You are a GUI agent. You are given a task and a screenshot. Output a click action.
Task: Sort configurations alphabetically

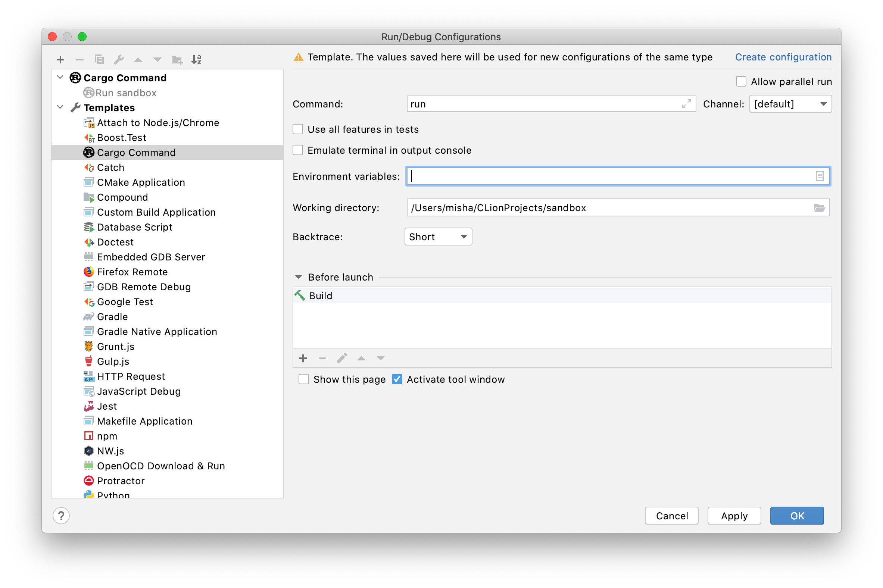[196, 59]
